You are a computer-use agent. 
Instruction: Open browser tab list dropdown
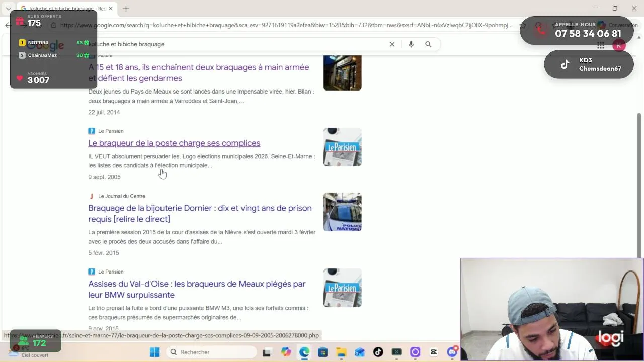[x=8, y=8]
